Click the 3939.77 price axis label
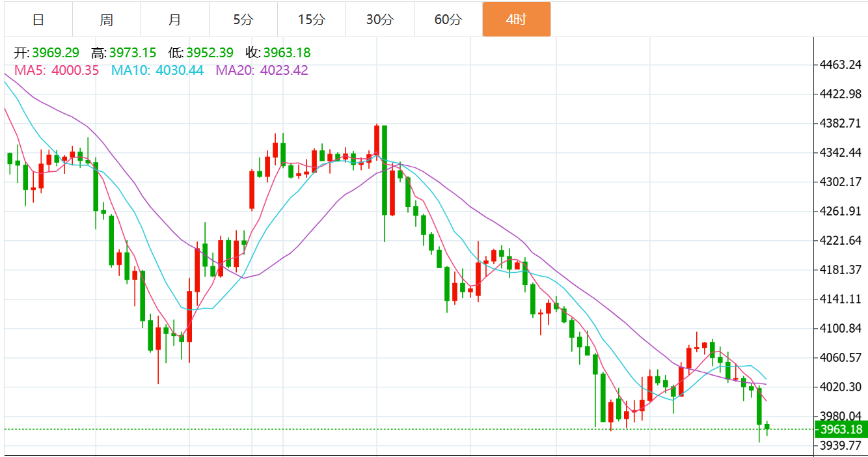 [841, 445]
